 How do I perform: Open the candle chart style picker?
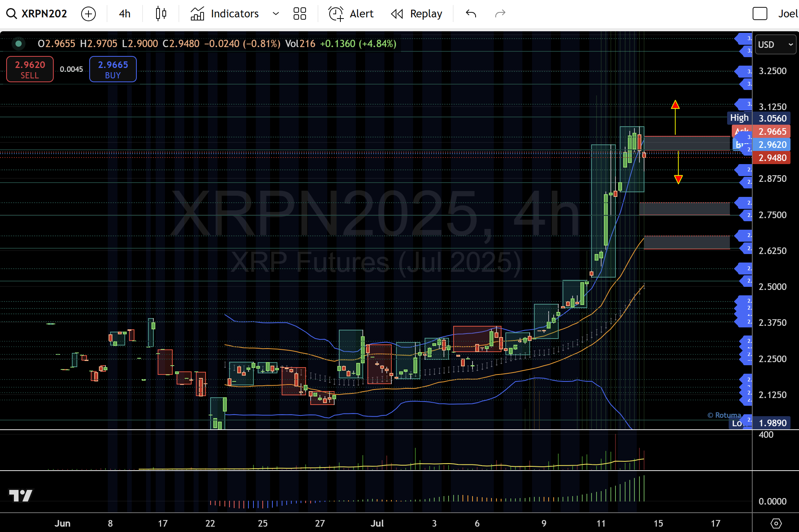coord(160,14)
